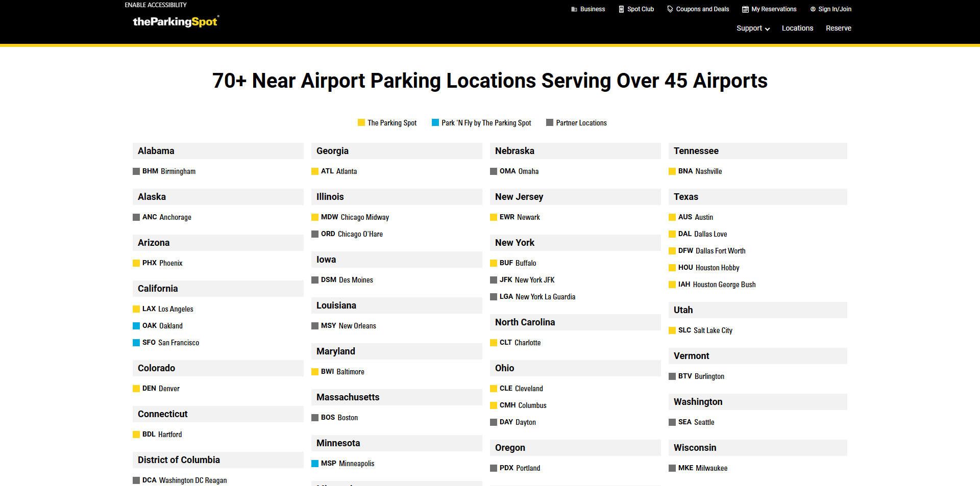980x486 pixels.
Task: Click the Sign In/Join globe icon
Action: click(812, 9)
